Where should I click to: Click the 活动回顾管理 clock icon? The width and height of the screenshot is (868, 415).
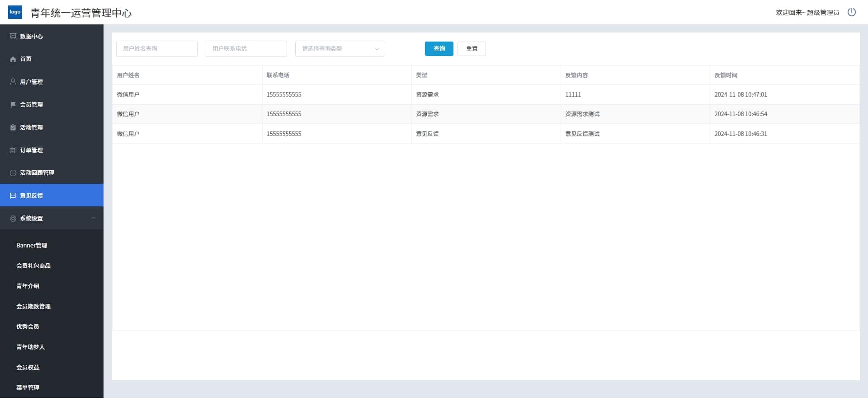tap(13, 173)
